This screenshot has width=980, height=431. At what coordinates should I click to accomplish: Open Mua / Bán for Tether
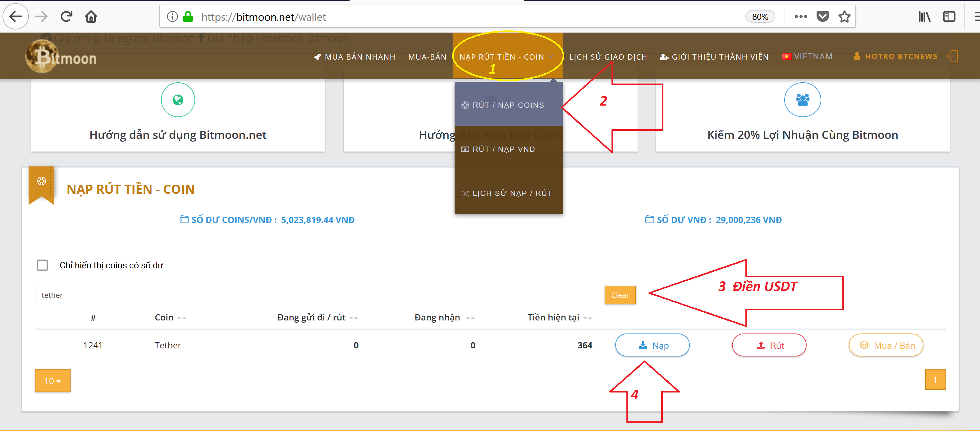[886, 345]
